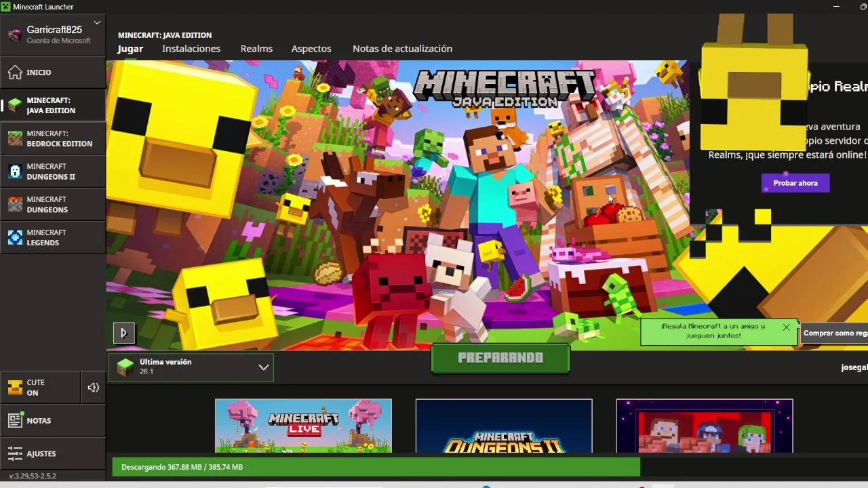868x488 pixels.
Task: Open the Notas news icon
Action: tap(15, 421)
